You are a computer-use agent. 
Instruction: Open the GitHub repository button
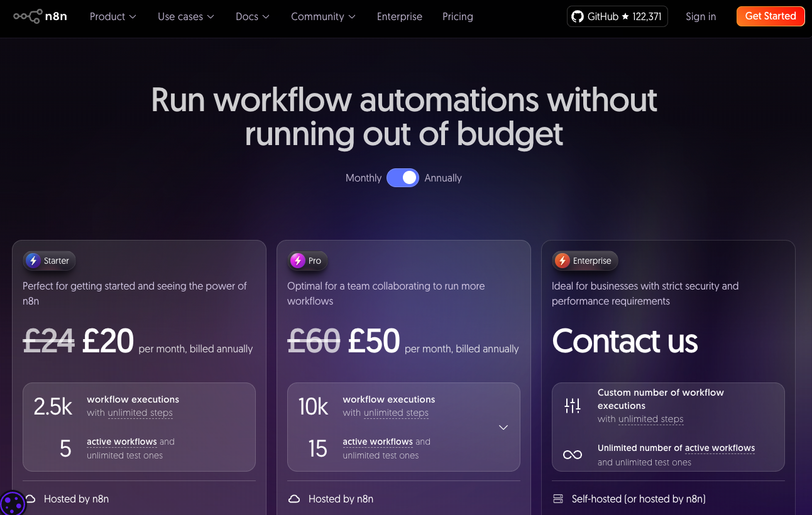pos(617,16)
